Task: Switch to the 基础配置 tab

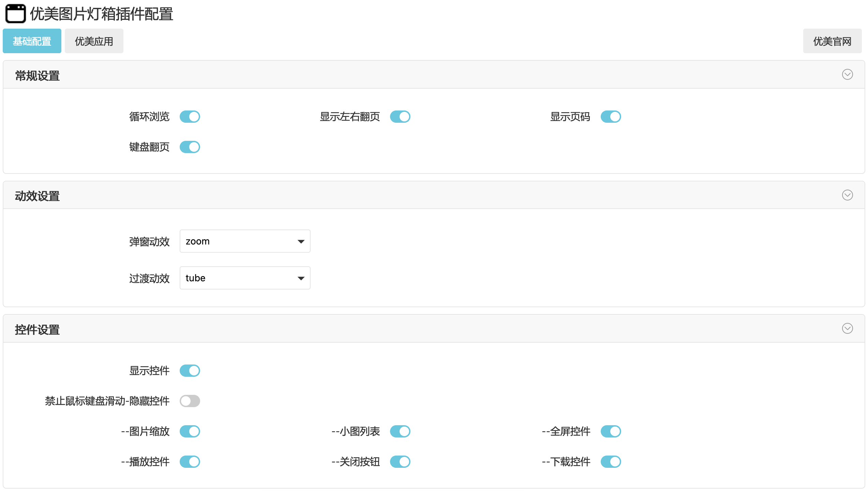Action: 32,41
